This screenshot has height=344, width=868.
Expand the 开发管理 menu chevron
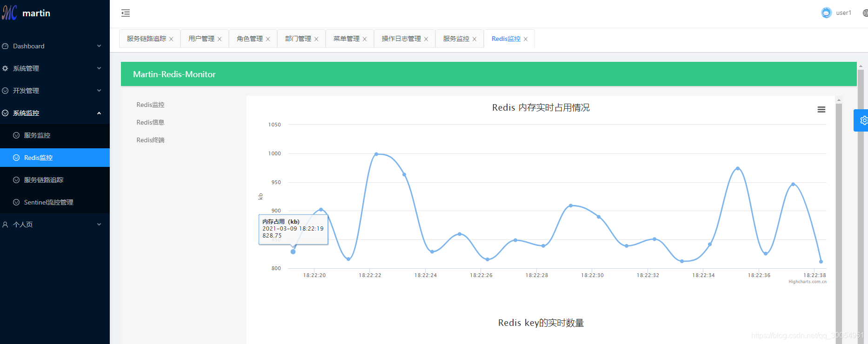coord(99,91)
